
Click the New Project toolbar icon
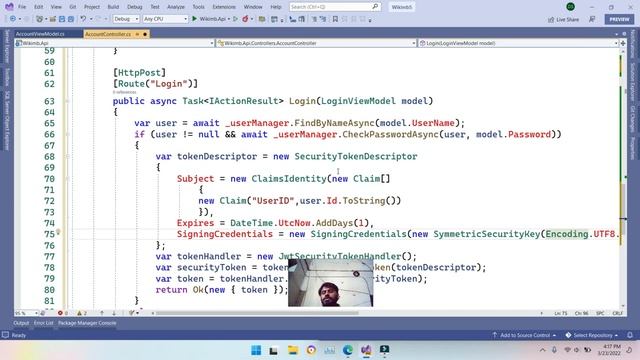tap(40, 19)
